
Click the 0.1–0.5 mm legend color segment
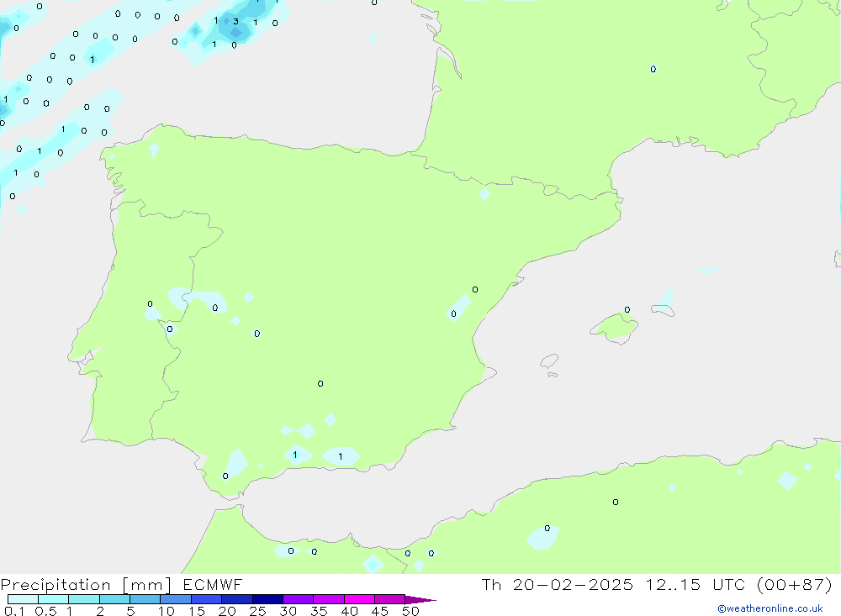(x=23, y=599)
